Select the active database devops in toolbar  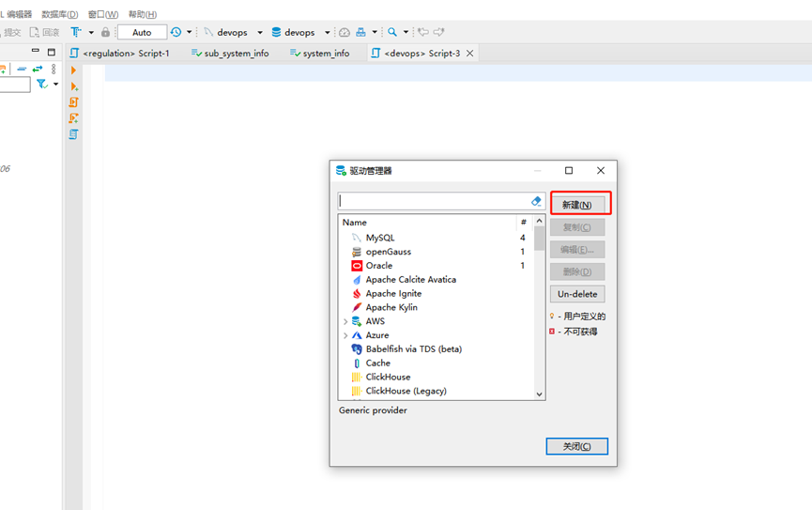click(293, 32)
